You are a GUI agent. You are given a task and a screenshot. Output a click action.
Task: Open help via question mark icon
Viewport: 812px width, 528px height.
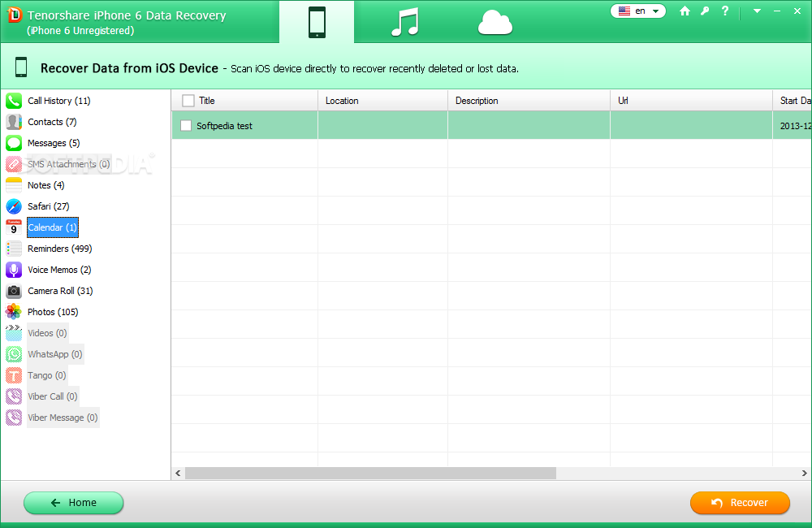click(x=725, y=11)
